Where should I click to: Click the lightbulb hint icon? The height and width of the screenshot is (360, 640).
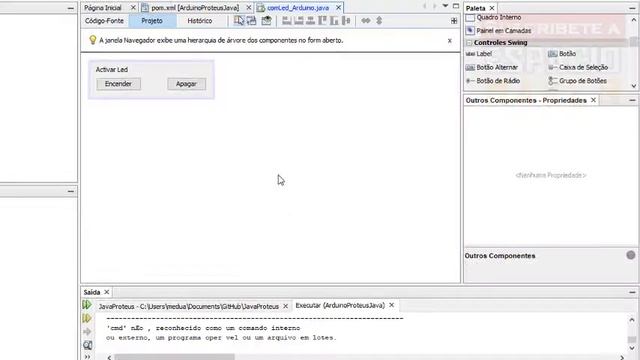click(93, 40)
